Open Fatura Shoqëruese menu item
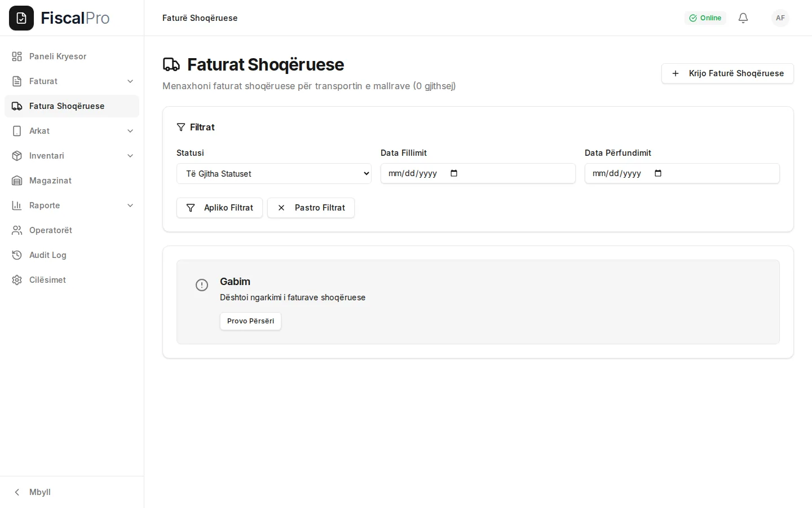This screenshot has width=812, height=508. (x=72, y=106)
